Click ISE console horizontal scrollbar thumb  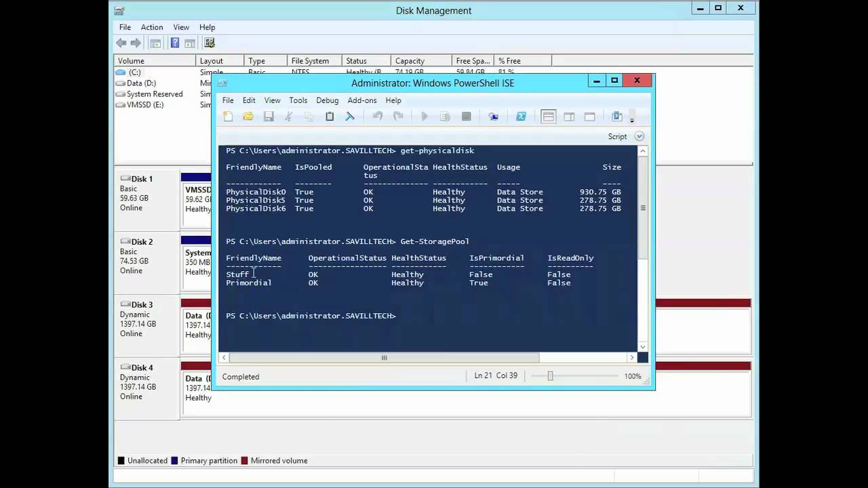[384, 357]
